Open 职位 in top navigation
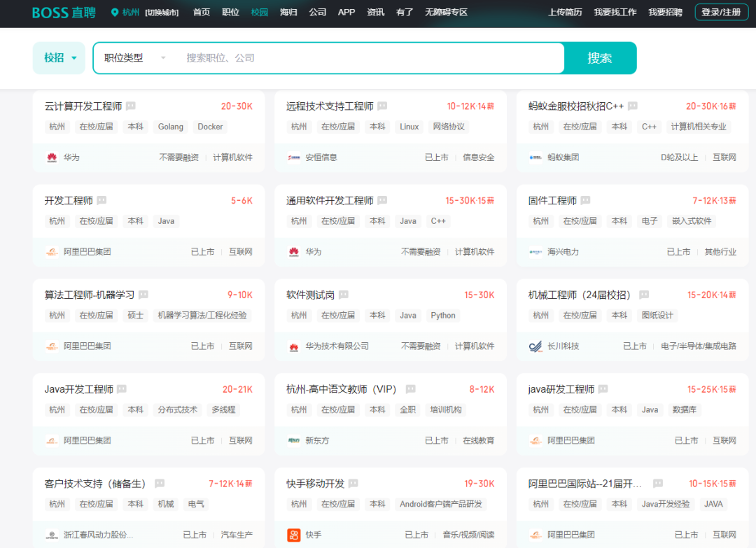Viewport: 756px width, 548px height. (x=230, y=13)
